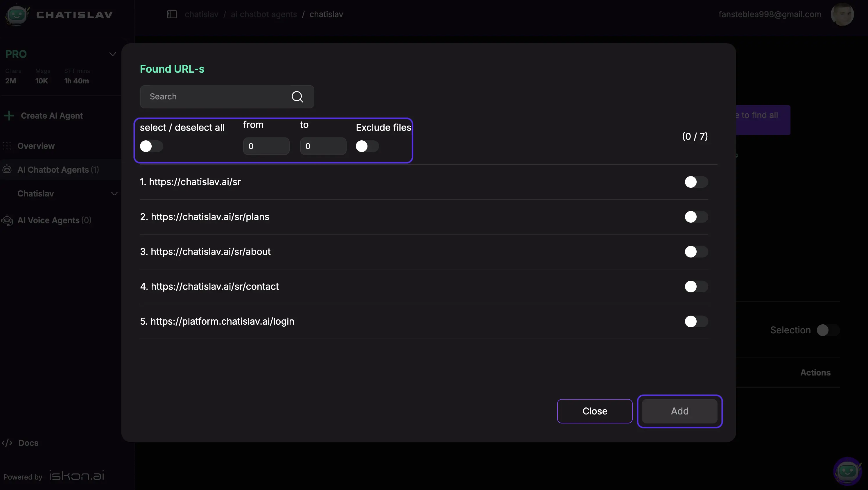The height and width of the screenshot is (490, 868).
Task: Click ai chatbot agents breadcrumb
Action: tap(264, 14)
